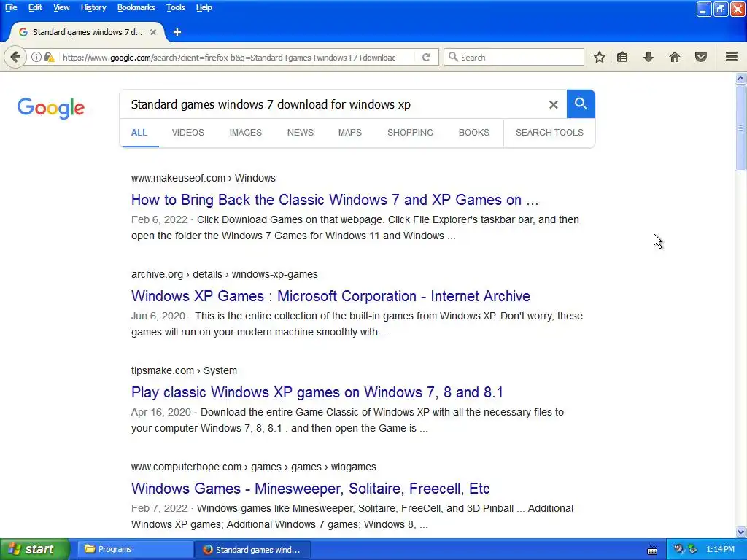Viewport: 747px width, 560px height.
Task: Switch to NEWS results tab
Action: pos(301,133)
